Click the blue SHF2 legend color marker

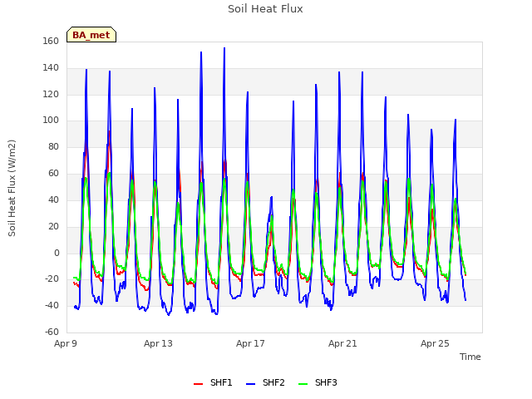tap(250, 384)
